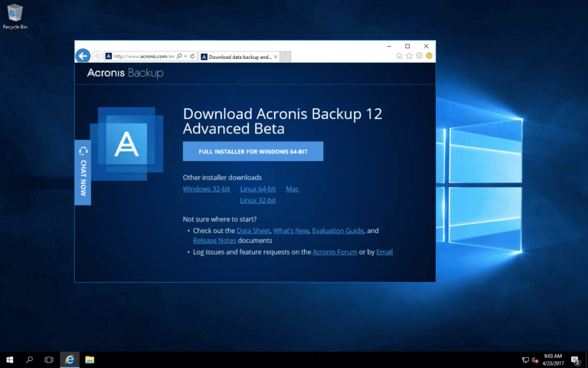Select the Download data backup tab

240,57
